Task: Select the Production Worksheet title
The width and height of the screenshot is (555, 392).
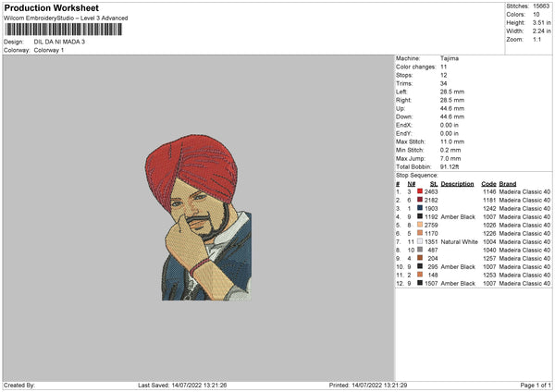Action: [x=52, y=7]
